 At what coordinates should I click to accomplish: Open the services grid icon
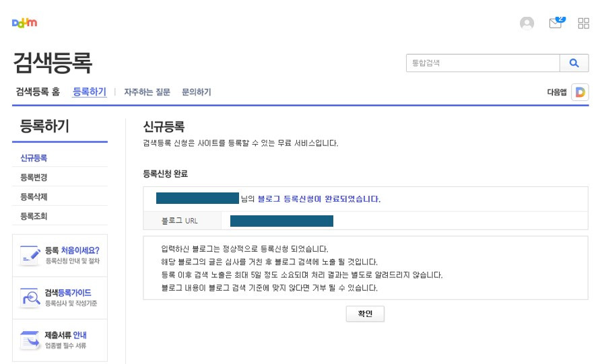click(584, 24)
